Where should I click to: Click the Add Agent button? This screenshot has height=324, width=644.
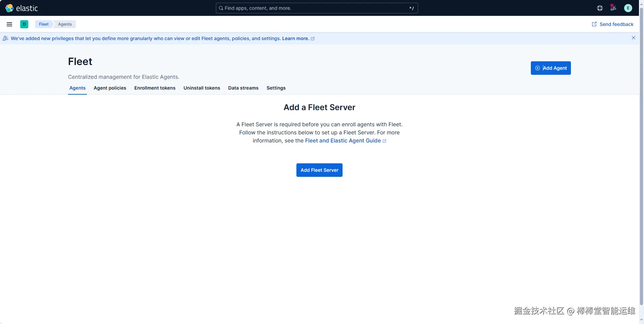click(x=551, y=68)
